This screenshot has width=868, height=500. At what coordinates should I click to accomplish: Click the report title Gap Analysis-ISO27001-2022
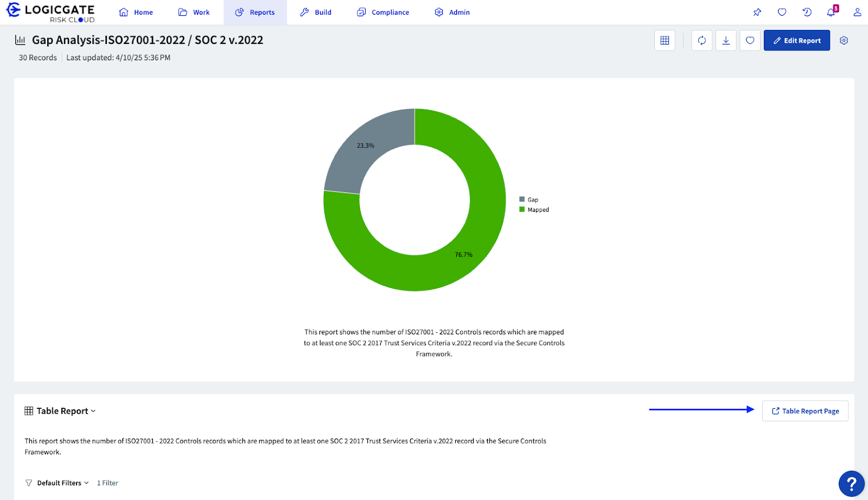tap(148, 40)
